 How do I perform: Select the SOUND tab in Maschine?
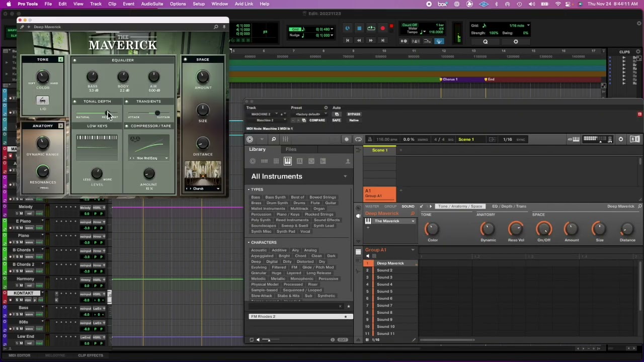click(408, 206)
